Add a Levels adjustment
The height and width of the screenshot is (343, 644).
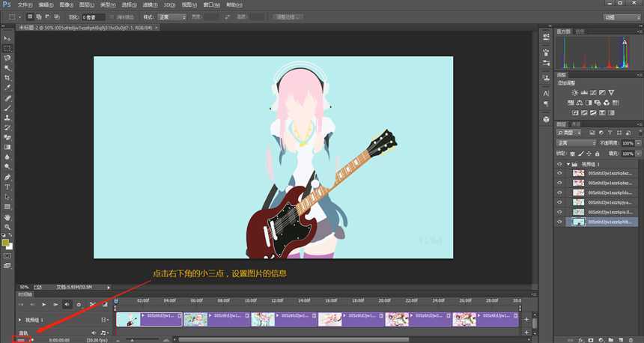pos(583,92)
